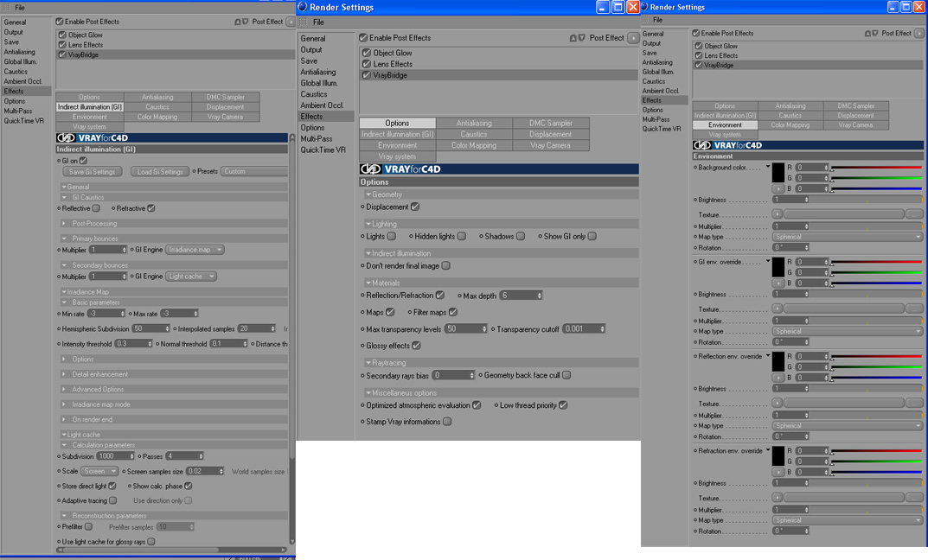Click first lock icon left of Post Effect in left window
This screenshot has height=560, width=928.
click(237, 22)
